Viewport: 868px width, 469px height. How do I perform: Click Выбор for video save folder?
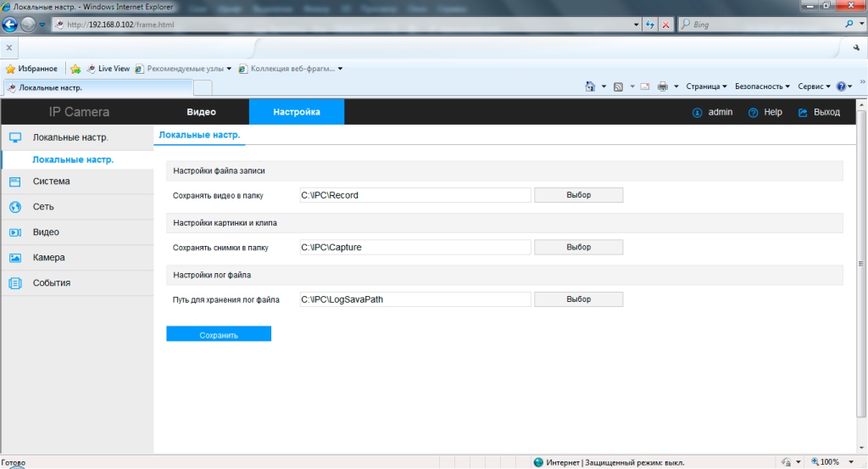[x=578, y=195]
